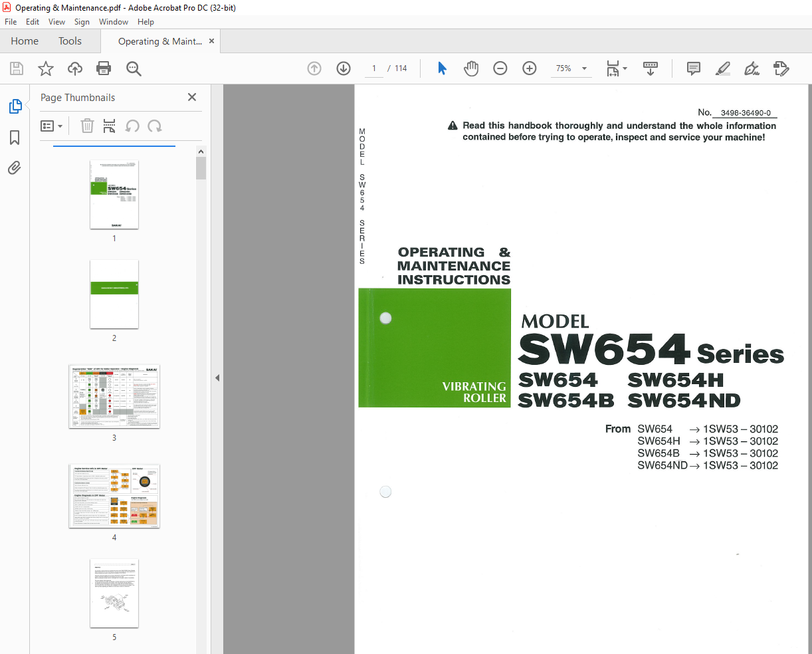Add a comment sticky note

(694, 68)
